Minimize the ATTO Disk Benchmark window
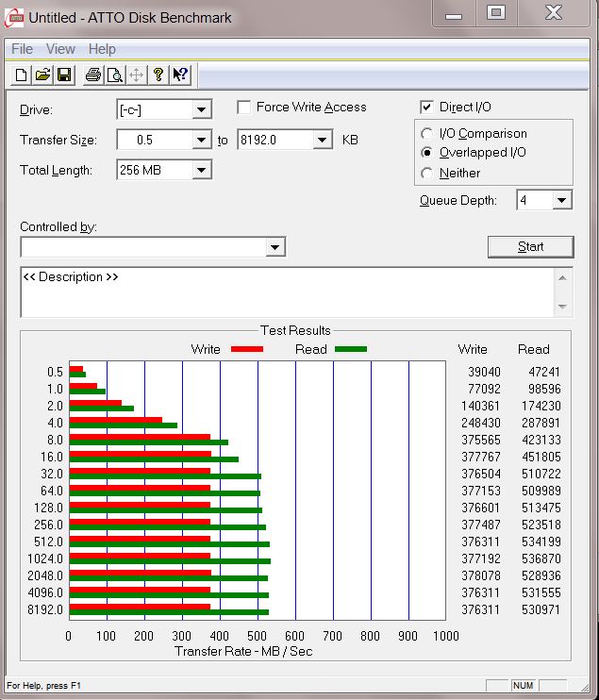The height and width of the screenshot is (700, 599). pos(453,13)
